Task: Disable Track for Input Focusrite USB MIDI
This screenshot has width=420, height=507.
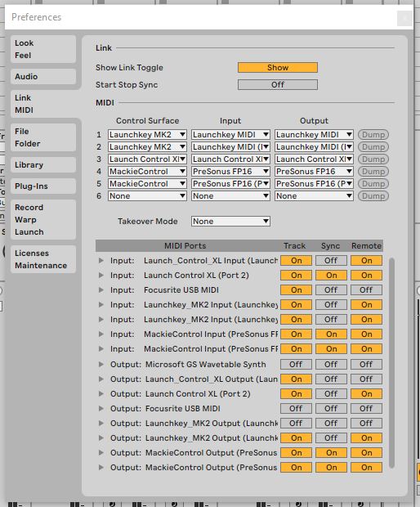Action: 297,290
